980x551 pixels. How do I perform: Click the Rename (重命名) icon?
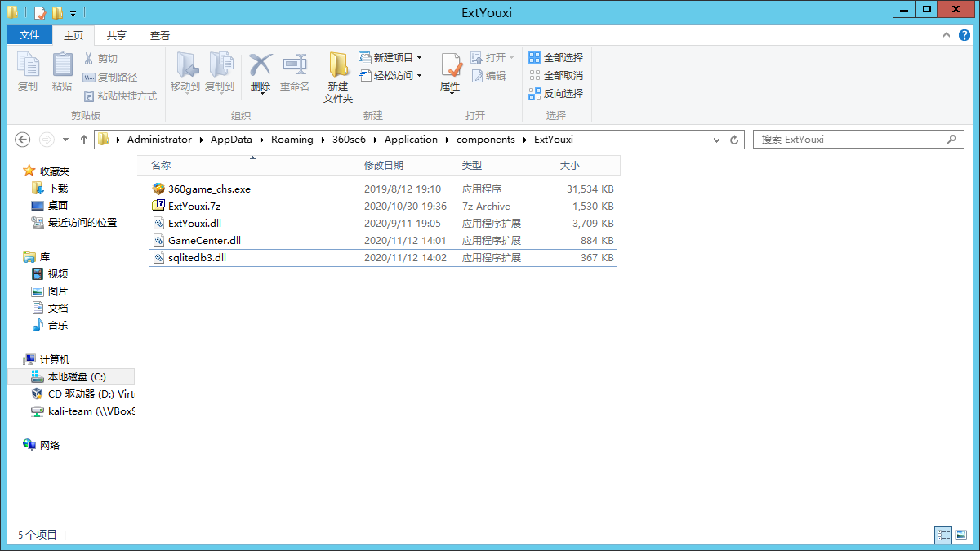click(295, 64)
